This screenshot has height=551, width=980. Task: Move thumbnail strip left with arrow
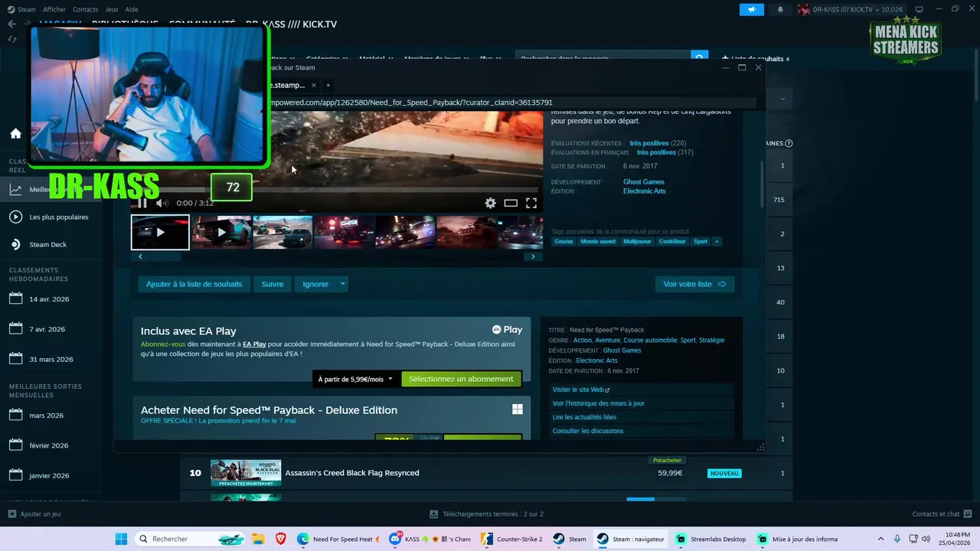[x=140, y=256]
